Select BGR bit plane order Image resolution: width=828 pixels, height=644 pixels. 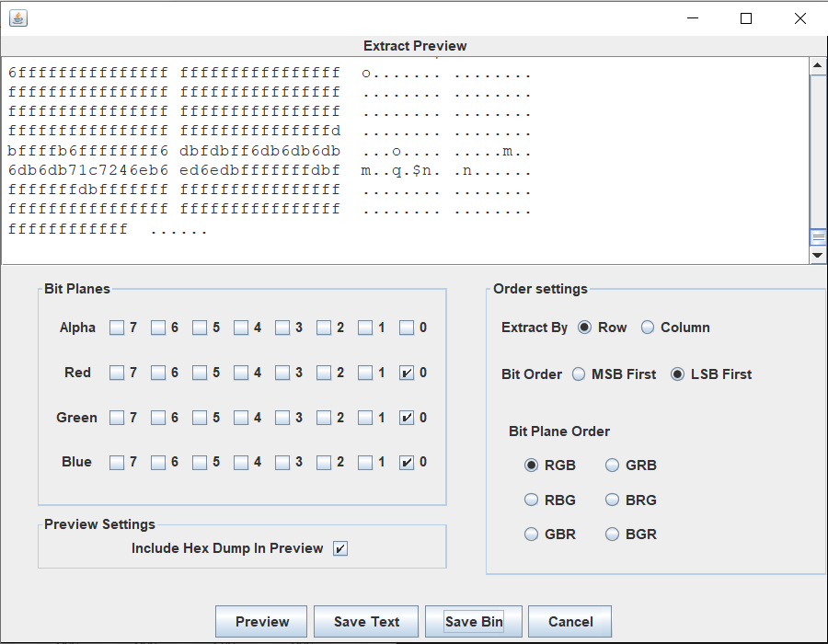(612, 535)
